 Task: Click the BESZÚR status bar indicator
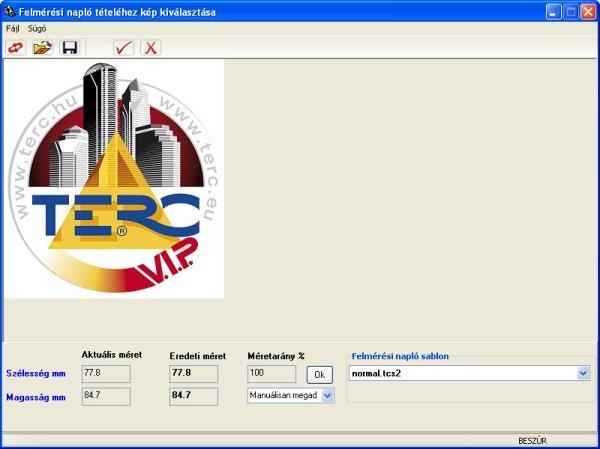pyautogui.click(x=532, y=441)
